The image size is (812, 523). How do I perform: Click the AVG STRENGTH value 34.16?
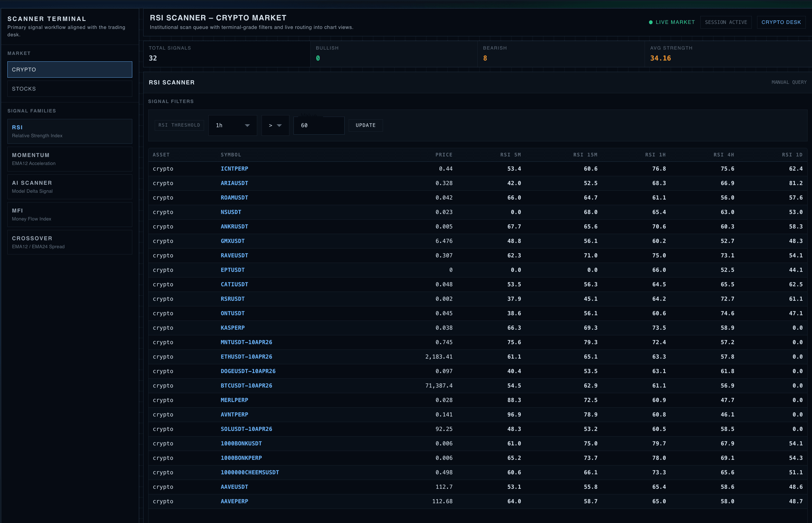pos(660,58)
